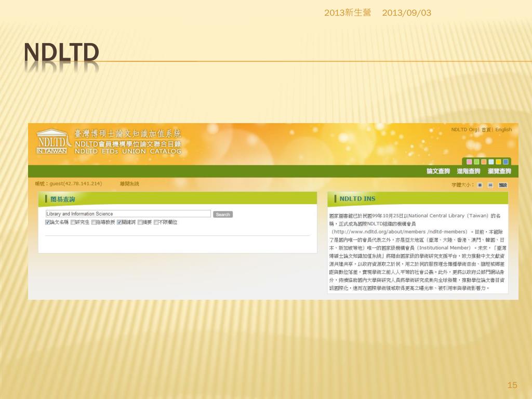Reset font size with 預設 button

[502, 185]
